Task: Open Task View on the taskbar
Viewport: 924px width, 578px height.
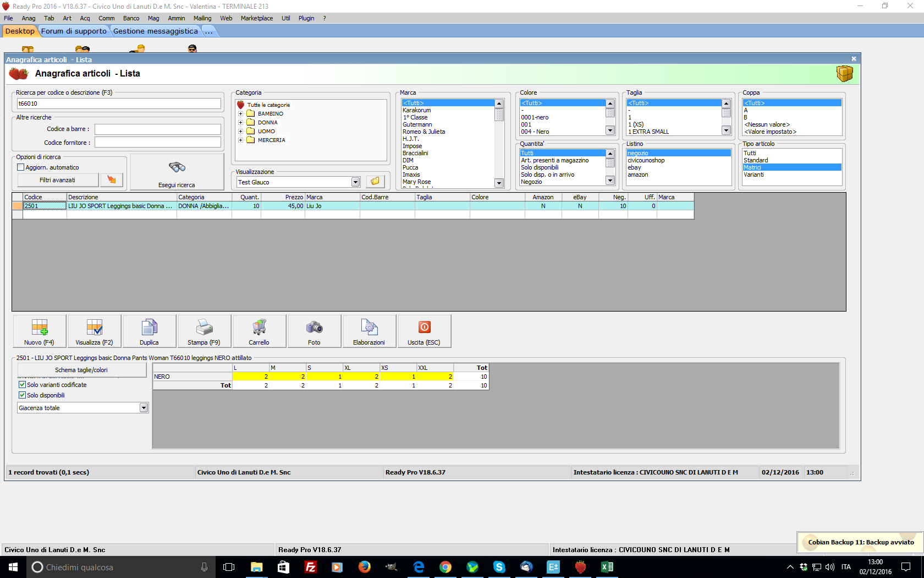Action: (229, 567)
